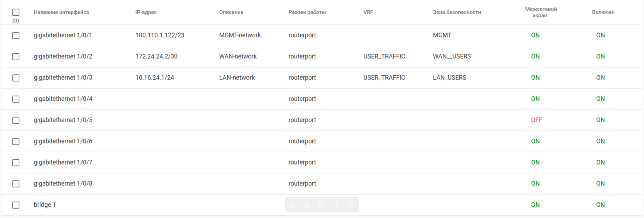Check the box for gigabitethernet 1/0/1

[16, 35]
